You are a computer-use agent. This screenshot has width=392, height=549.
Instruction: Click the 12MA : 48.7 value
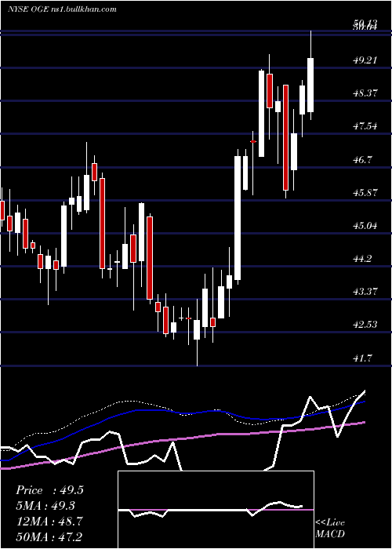pos(49,522)
